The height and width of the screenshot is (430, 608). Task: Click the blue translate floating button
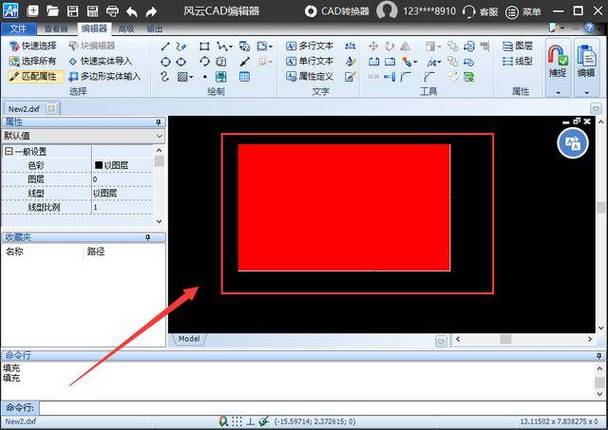coord(573,143)
